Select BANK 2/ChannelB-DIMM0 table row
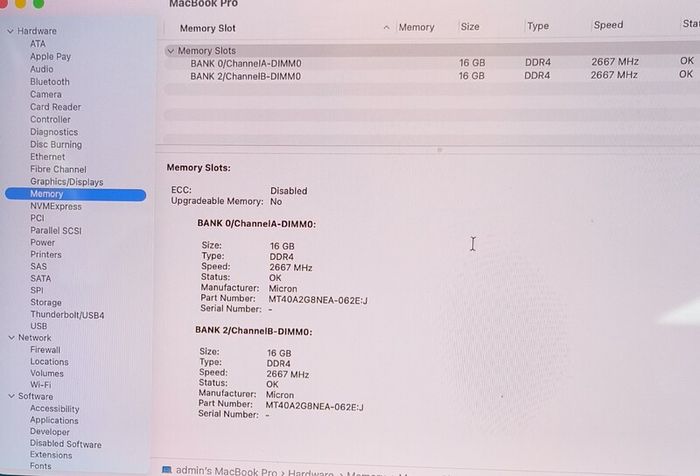The height and width of the screenshot is (476, 700). pos(432,76)
